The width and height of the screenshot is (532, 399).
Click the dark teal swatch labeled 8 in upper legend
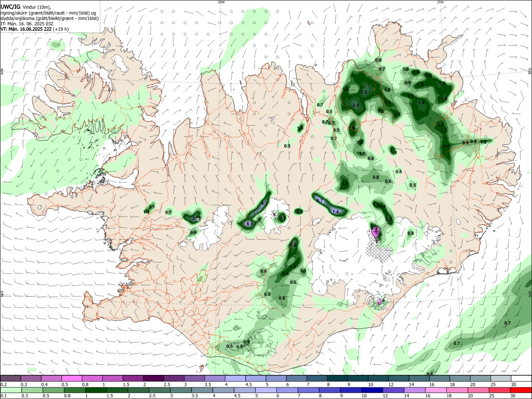337,378
